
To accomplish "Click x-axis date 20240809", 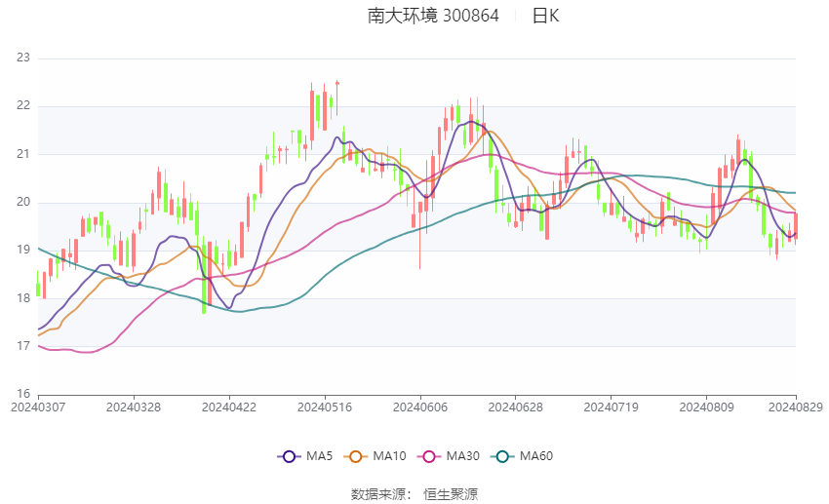I will (x=707, y=407).
